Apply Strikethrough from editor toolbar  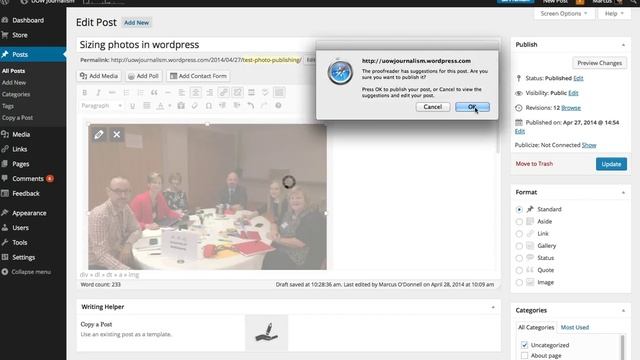tap(112, 93)
